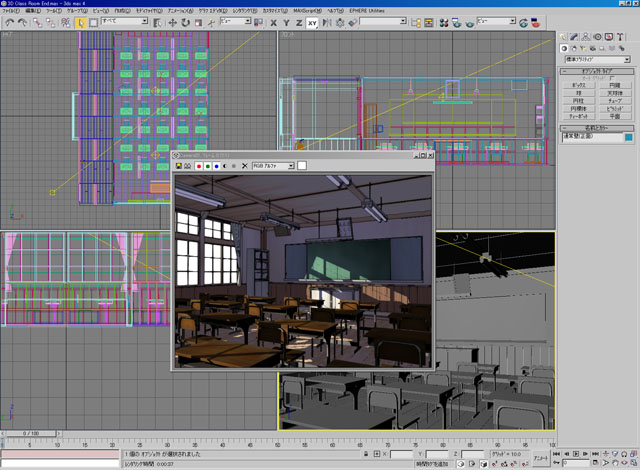Click the ティーポット (Teapot) primitive button
The image size is (640, 470).
coord(579,117)
